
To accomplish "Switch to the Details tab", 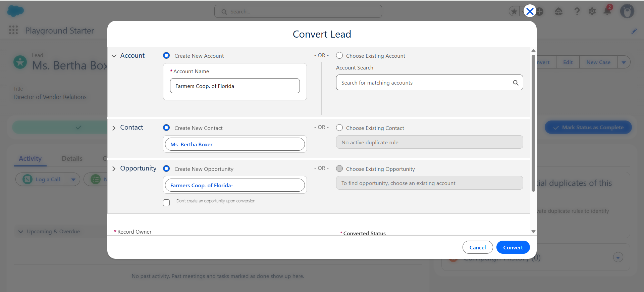I will [72, 158].
